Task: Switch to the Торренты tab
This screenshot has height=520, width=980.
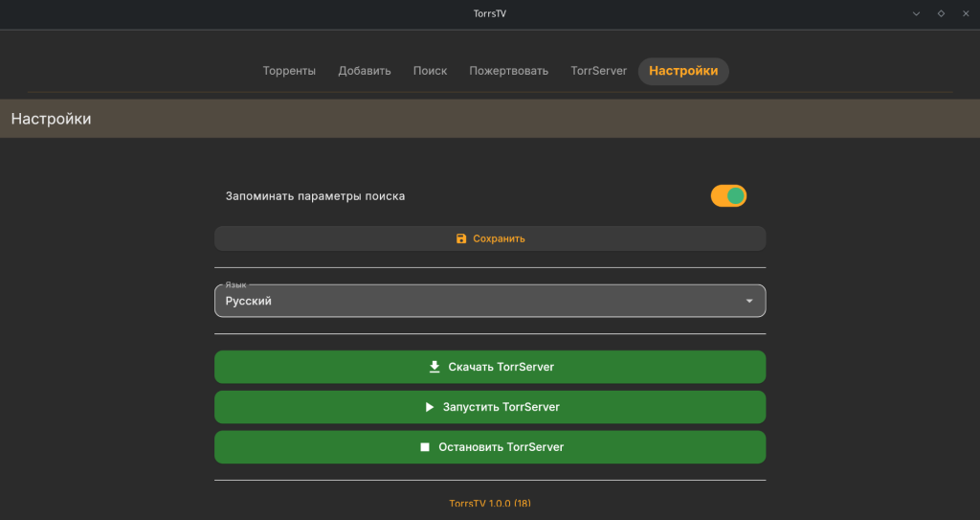Action: pos(289,71)
